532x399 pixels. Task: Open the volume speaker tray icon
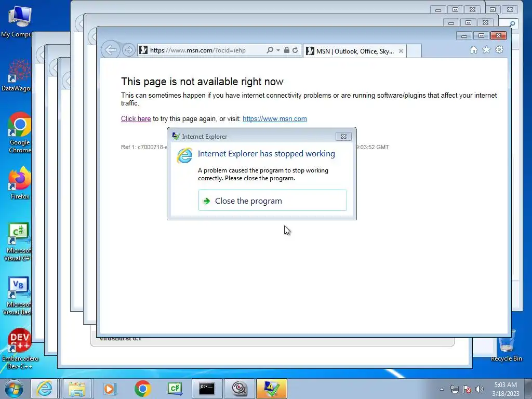(x=480, y=389)
